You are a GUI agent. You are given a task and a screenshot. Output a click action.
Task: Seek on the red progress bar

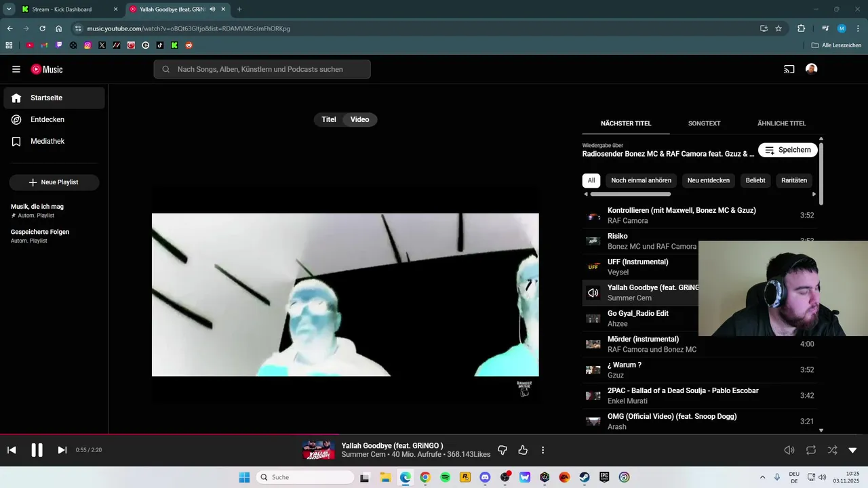(x=434, y=434)
